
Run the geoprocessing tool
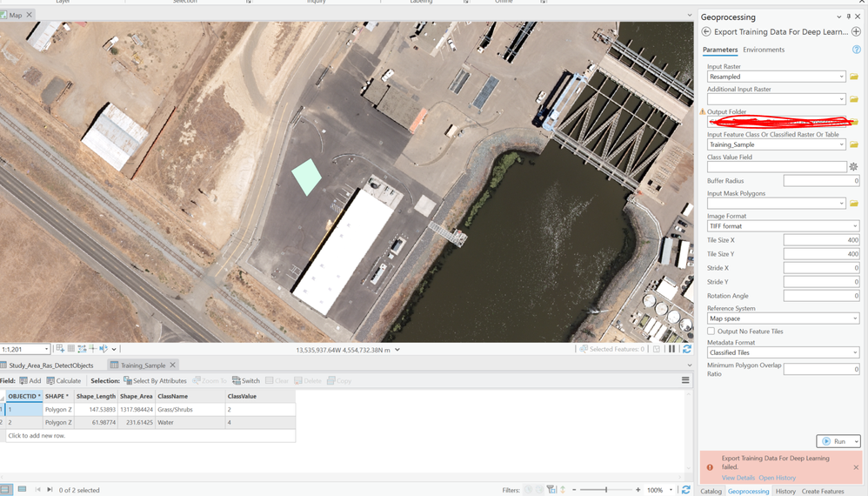(834, 441)
